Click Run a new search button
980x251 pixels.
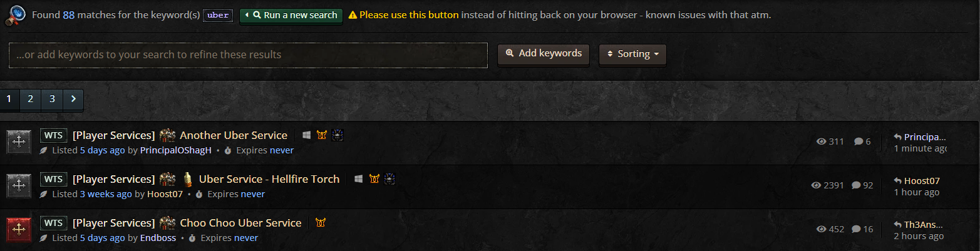click(291, 15)
